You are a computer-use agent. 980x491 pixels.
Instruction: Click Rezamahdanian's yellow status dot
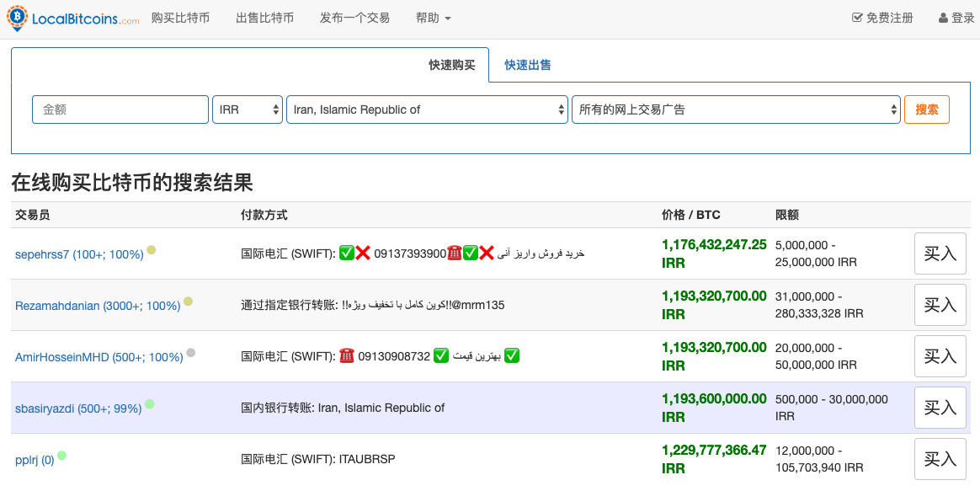(x=189, y=301)
